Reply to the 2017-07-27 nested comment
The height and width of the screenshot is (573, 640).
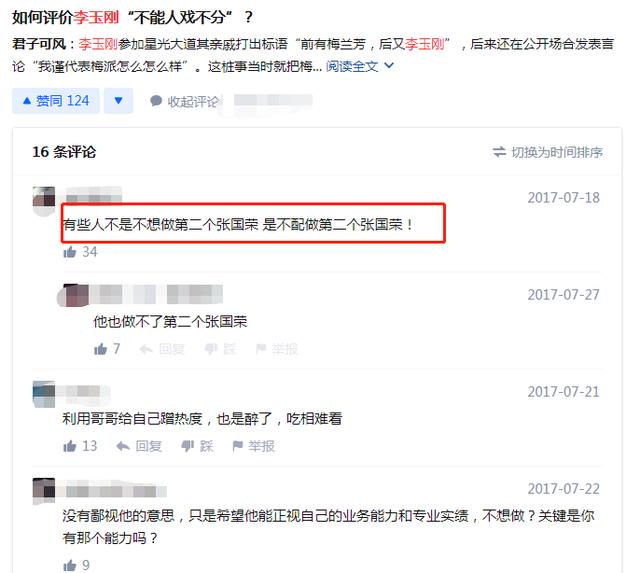(162, 349)
